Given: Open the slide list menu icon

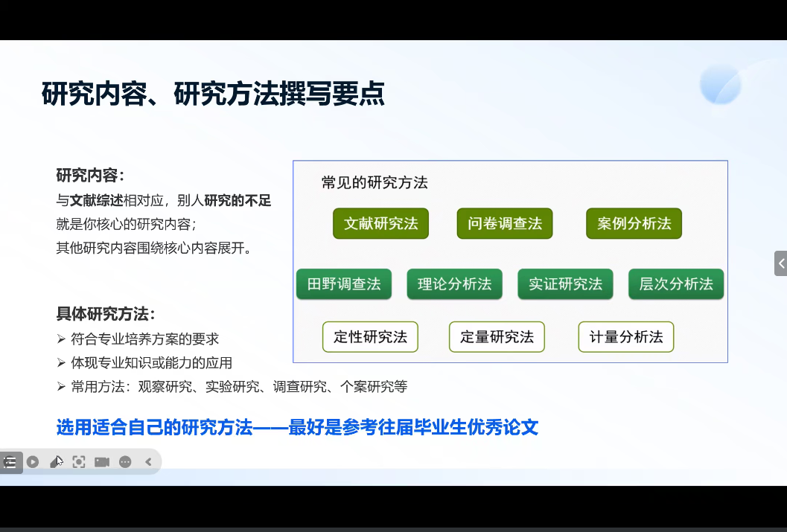Looking at the screenshot, I should pos(10,462).
